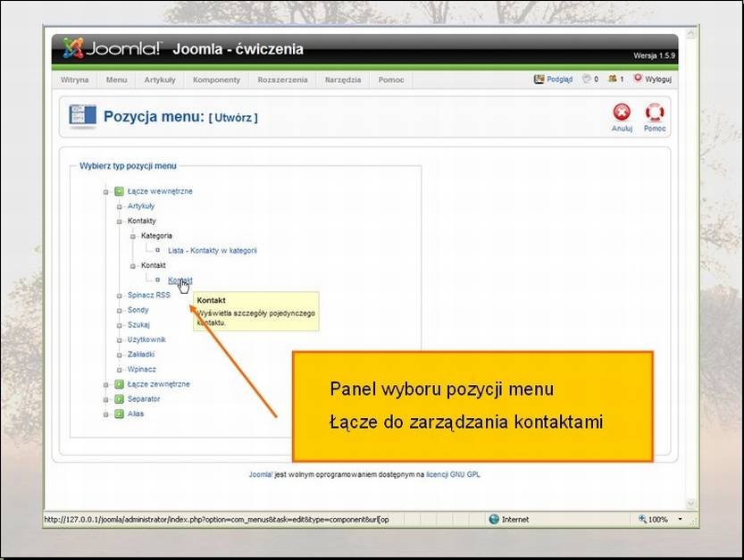Click the status bar URL text

216,520
